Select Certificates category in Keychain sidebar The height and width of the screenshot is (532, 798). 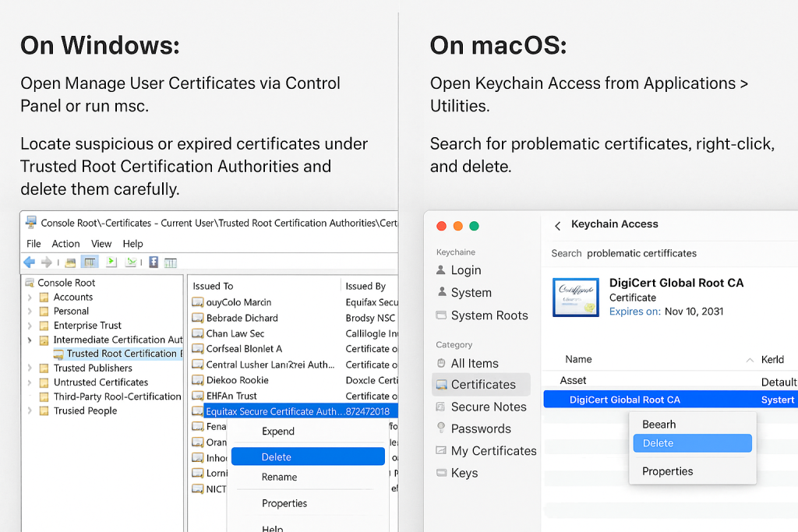click(x=481, y=385)
